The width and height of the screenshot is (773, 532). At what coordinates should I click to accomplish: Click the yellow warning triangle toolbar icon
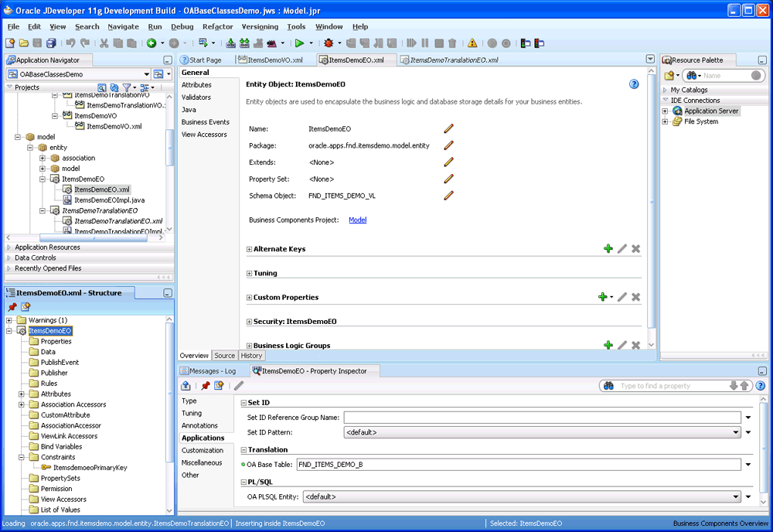pyautogui.click(x=472, y=43)
